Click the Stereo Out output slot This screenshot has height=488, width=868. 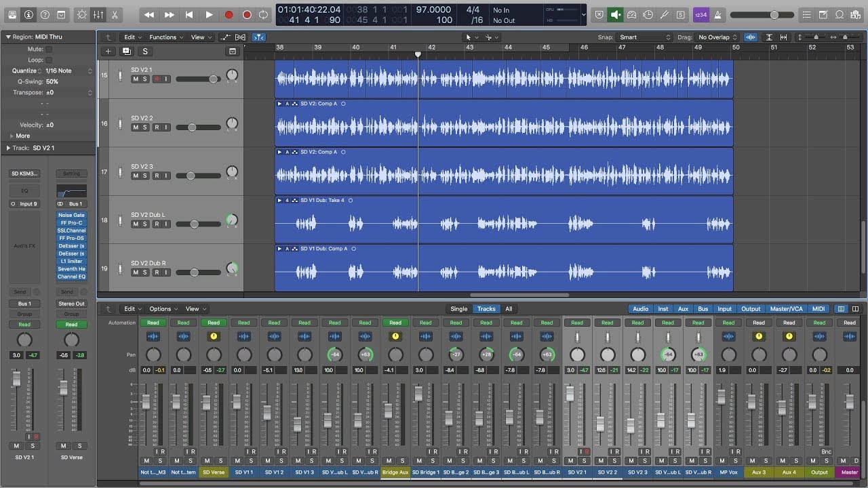coord(71,304)
